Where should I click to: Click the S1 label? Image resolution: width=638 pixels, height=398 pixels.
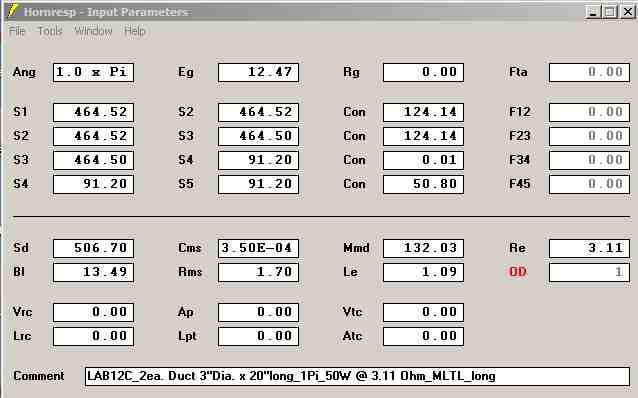(x=20, y=112)
